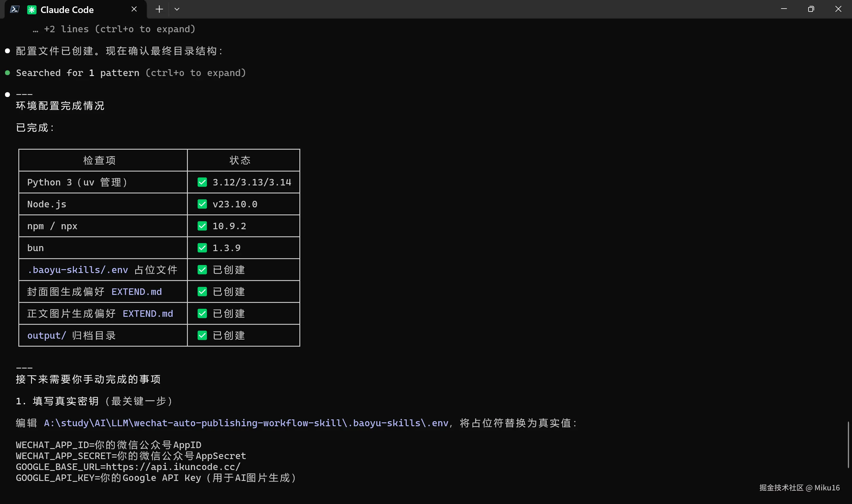
Task: Minimize the terminal window
Action: (x=784, y=9)
